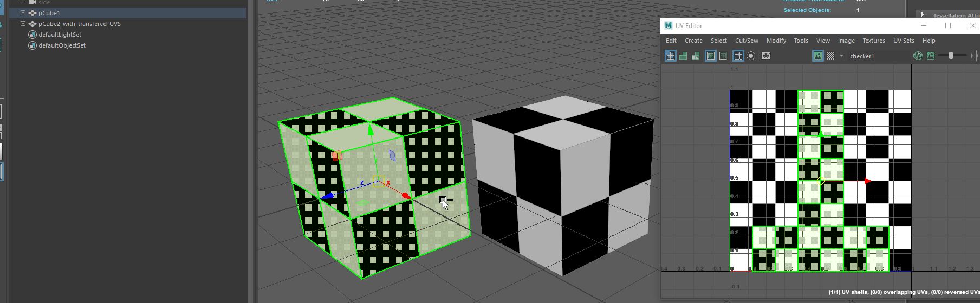Image resolution: width=980 pixels, height=303 pixels.
Task: Click the Maya logo on UV Editor title
Action: tap(668, 25)
